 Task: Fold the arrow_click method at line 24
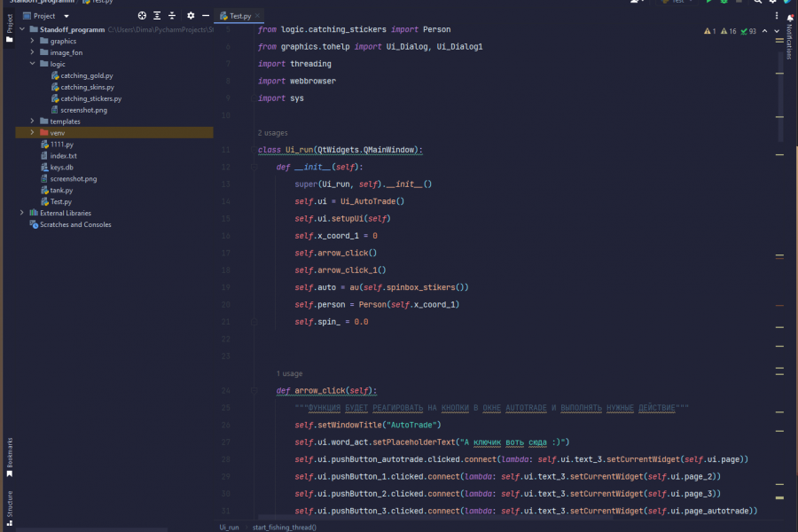[254, 390]
